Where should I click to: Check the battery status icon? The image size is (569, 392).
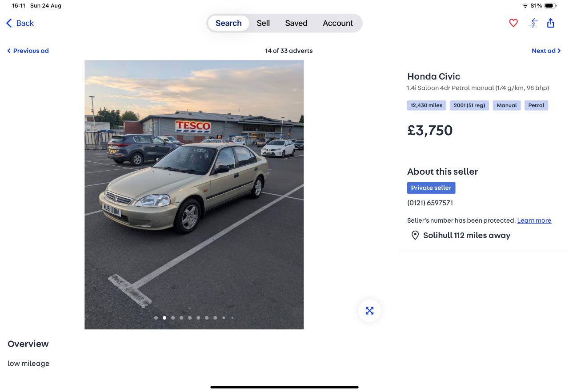pos(550,6)
